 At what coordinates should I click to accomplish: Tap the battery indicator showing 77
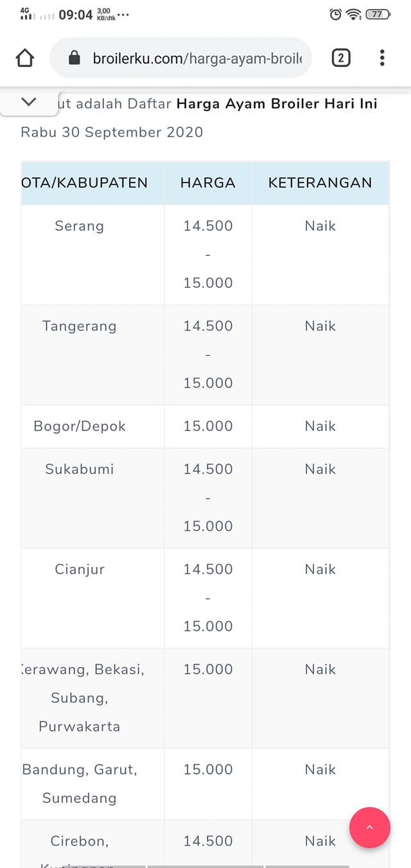tap(378, 14)
